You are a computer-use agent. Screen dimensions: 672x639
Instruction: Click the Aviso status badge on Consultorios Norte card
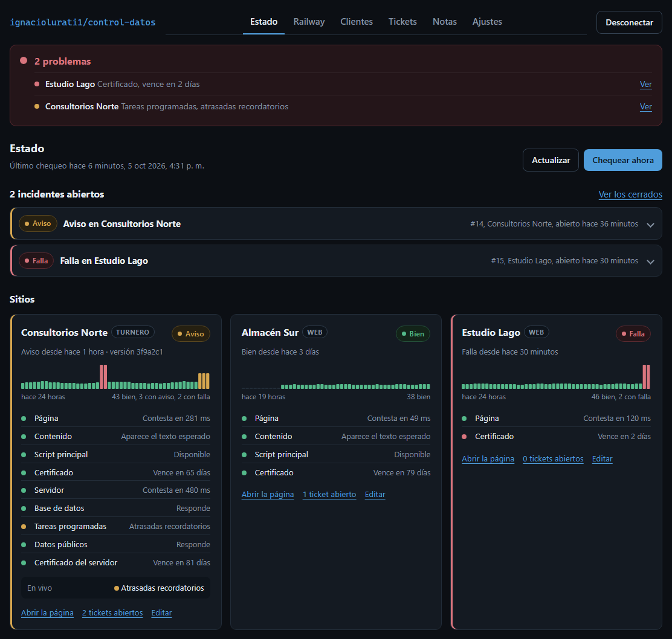[191, 333]
